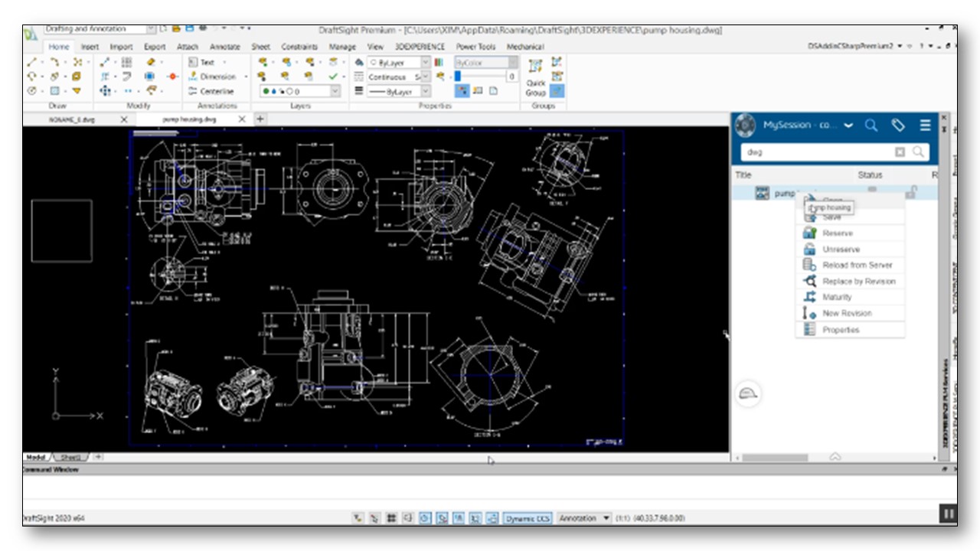
Task: Toggle the highlighted group icon in the Groups panel
Action: [557, 90]
